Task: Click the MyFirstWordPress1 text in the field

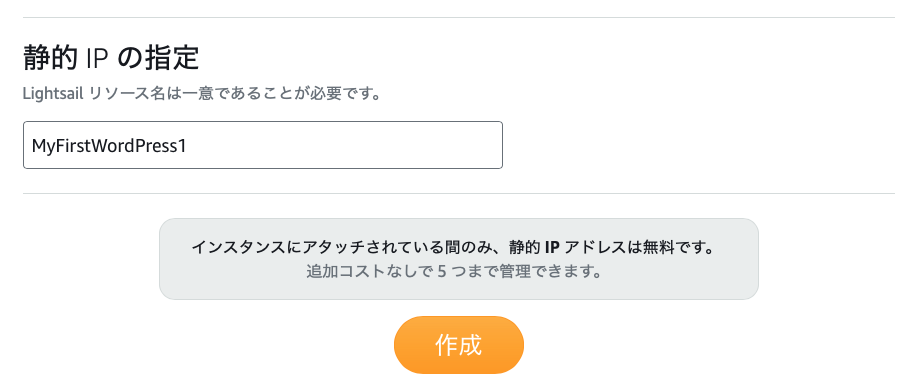Action: (109, 146)
